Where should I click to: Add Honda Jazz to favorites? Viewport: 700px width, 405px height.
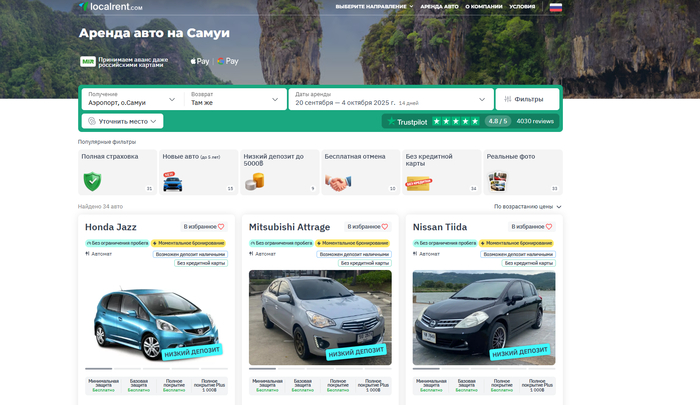click(205, 227)
